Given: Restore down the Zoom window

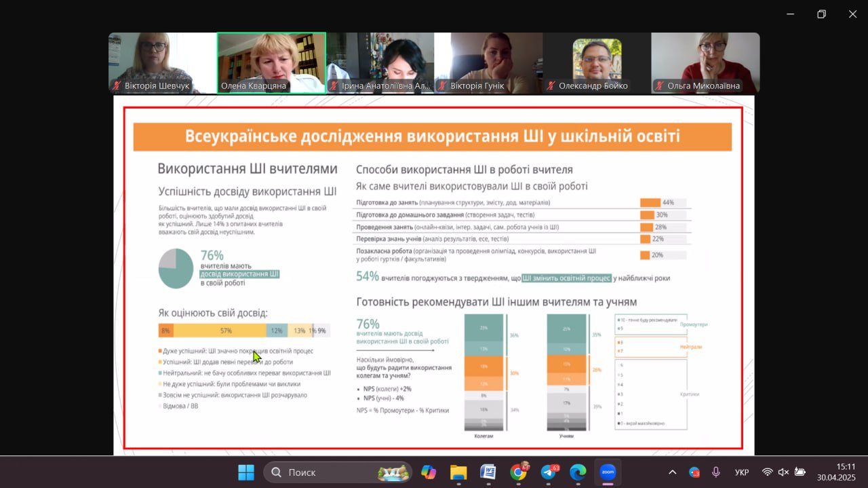Looking at the screenshot, I should 821,14.
